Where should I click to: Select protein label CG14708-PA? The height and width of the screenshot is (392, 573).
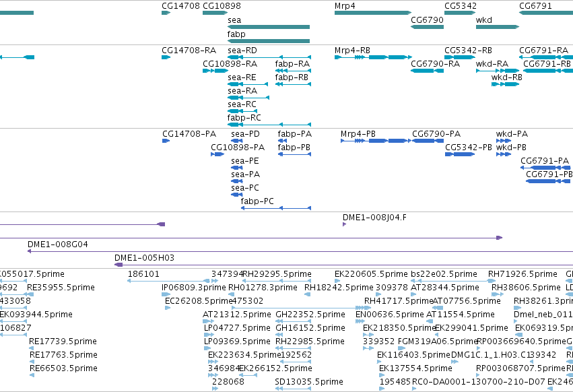click(x=189, y=134)
